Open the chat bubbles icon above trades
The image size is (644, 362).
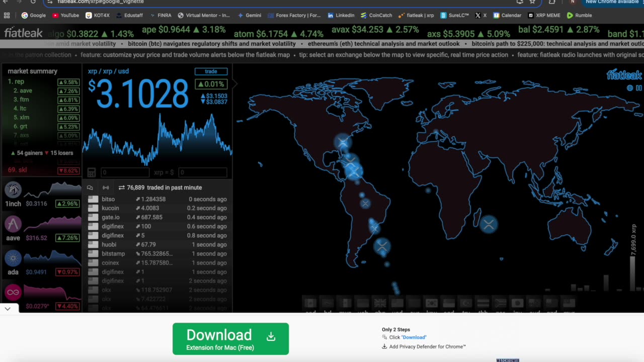pyautogui.click(x=90, y=188)
